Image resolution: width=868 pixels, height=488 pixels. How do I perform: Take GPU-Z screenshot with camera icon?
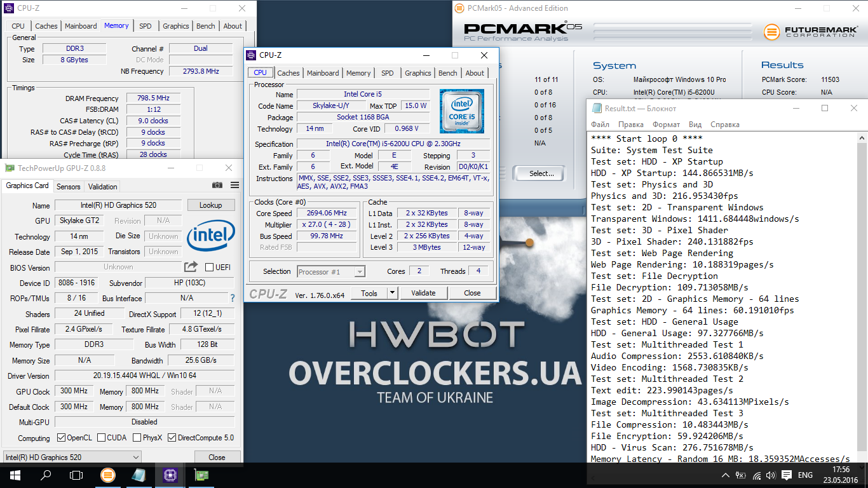(x=217, y=185)
